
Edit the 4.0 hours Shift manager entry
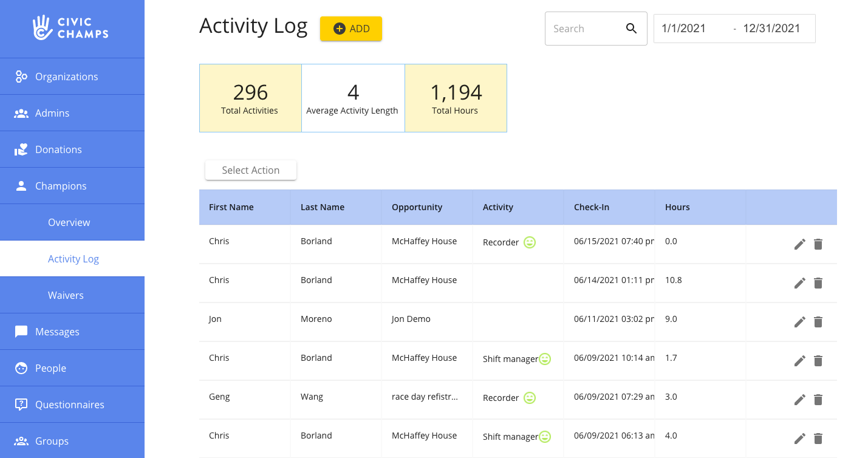pos(799,439)
